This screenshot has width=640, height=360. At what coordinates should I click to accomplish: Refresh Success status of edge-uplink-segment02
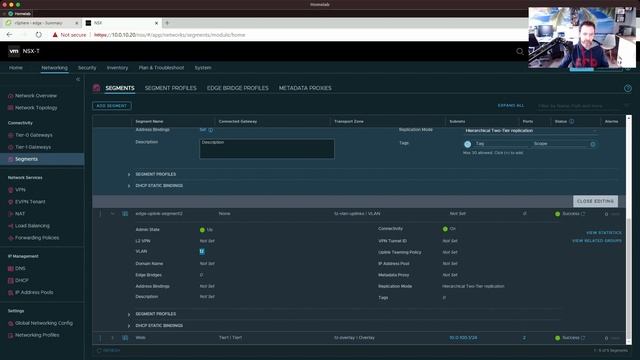tap(583, 214)
